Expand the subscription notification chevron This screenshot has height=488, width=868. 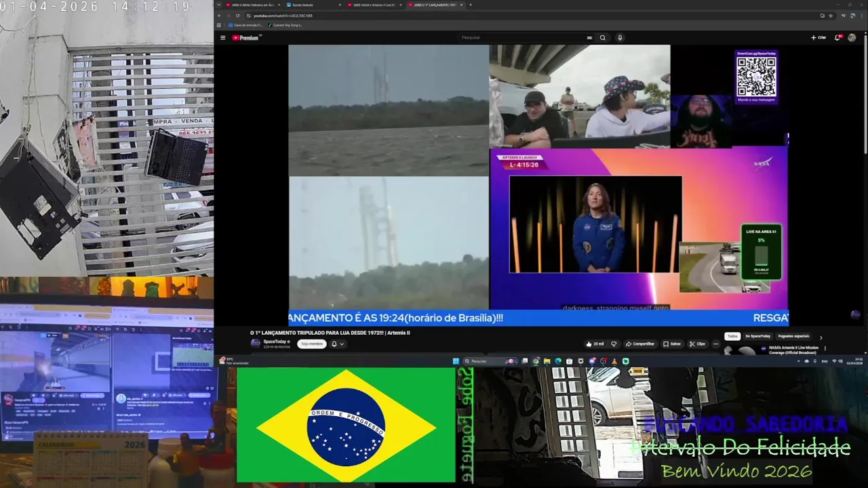342,344
